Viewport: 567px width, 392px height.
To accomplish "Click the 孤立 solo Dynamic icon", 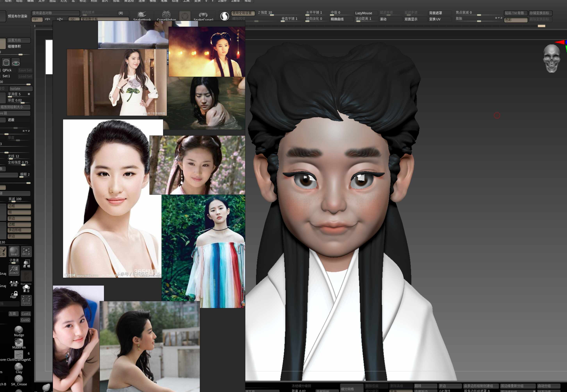I will point(26,288).
